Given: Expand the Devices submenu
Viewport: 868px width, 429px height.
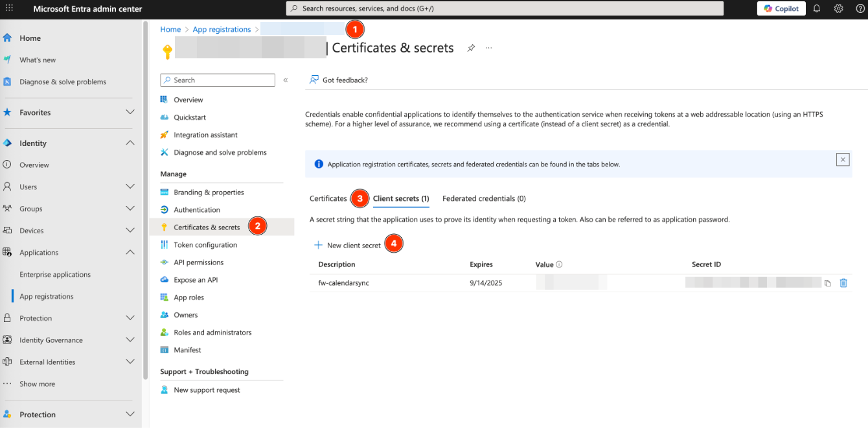Looking at the screenshot, I should click(130, 231).
